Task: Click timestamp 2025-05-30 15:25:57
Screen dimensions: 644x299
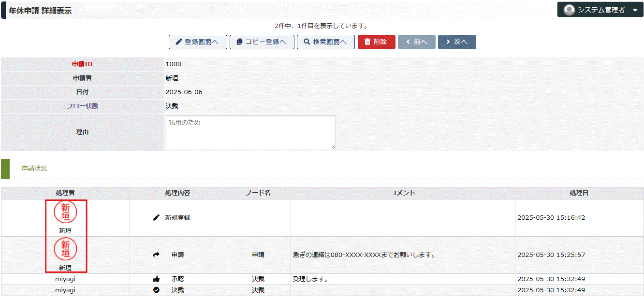Action: [551, 255]
